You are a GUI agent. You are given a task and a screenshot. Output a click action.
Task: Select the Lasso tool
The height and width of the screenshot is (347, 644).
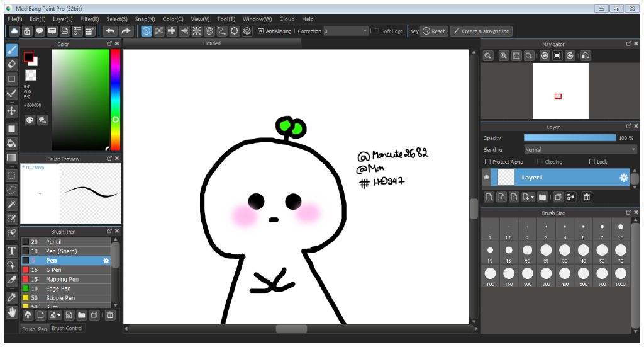click(11, 190)
